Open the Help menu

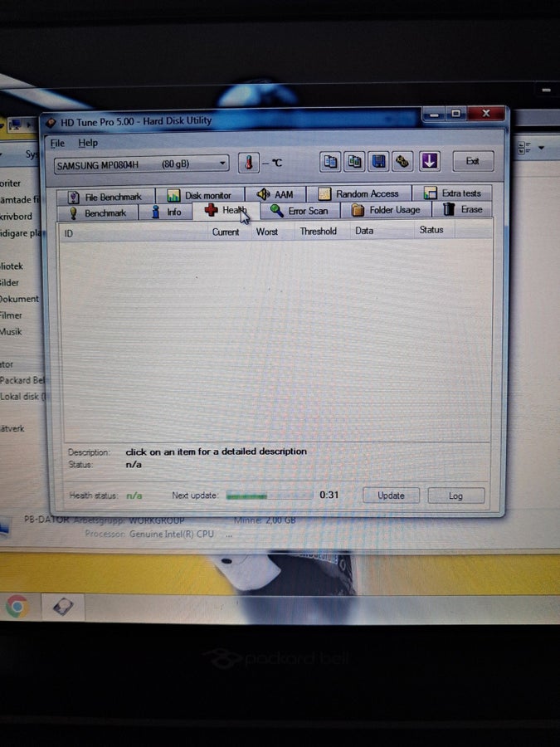pyautogui.click(x=88, y=143)
